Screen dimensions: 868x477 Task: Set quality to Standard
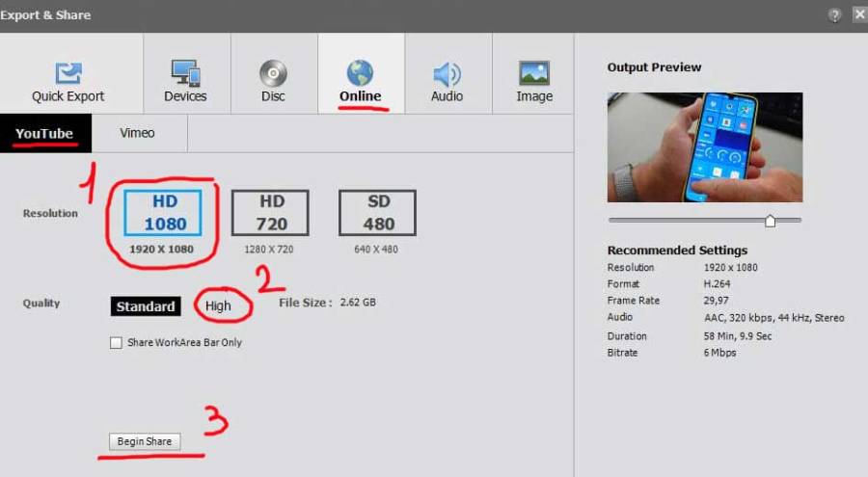pos(146,306)
